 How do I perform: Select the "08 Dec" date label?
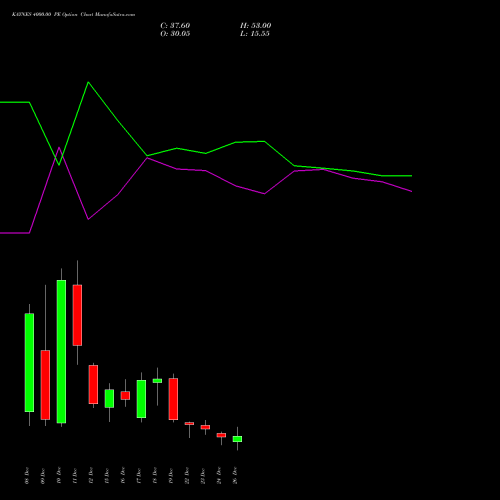(x=27, y=476)
